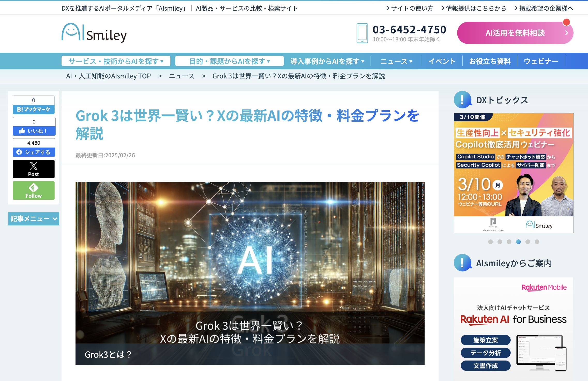Viewport: 588px width, 381px height.
Task: Select the active fourth carousel dot
Action: 518,242
